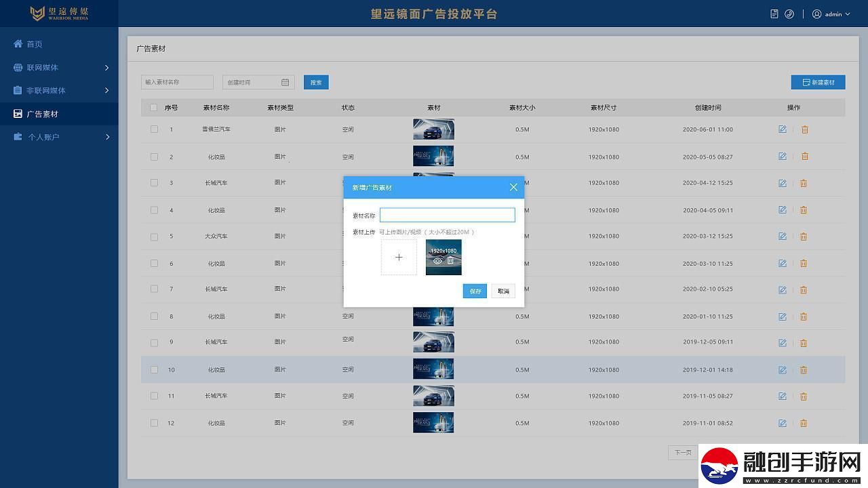The width and height of the screenshot is (868, 488).
Task: Edit the row dated 2020-05-05 08:27
Action: point(783,157)
